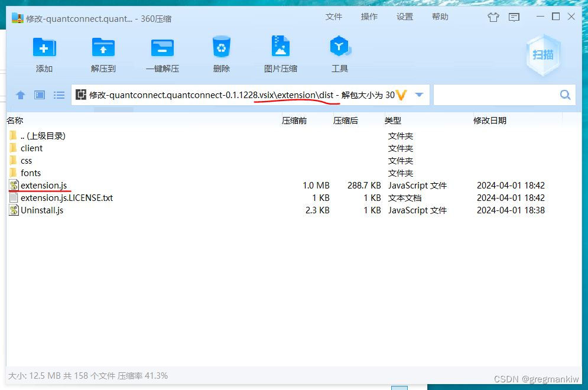
Task: Click the orange V icon in path bar
Action: click(401, 95)
